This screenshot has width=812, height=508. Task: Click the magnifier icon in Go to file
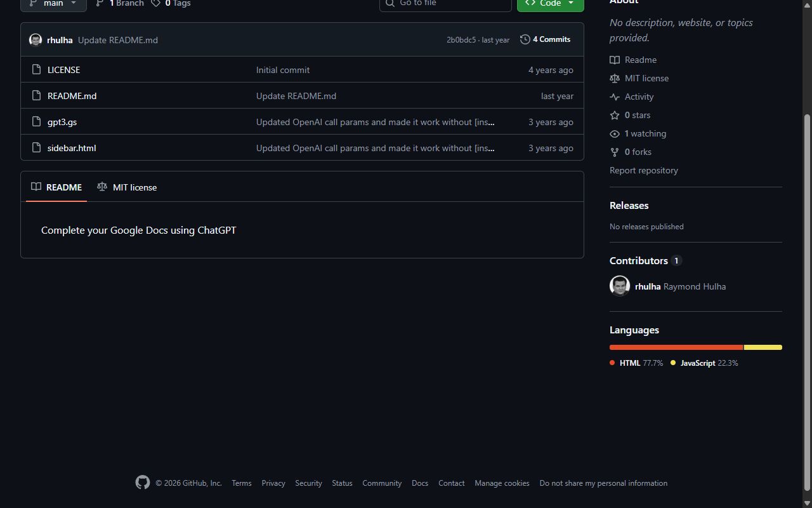pyautogui.click(x=391, y=3)
